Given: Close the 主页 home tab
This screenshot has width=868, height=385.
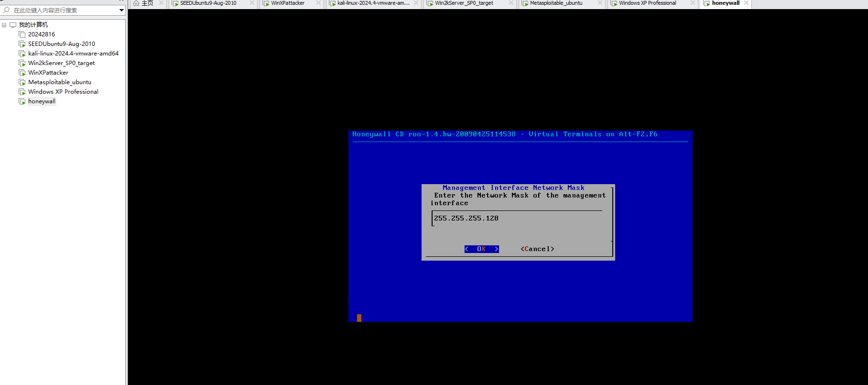Looking at the screenshot, I should pos(161,3).
